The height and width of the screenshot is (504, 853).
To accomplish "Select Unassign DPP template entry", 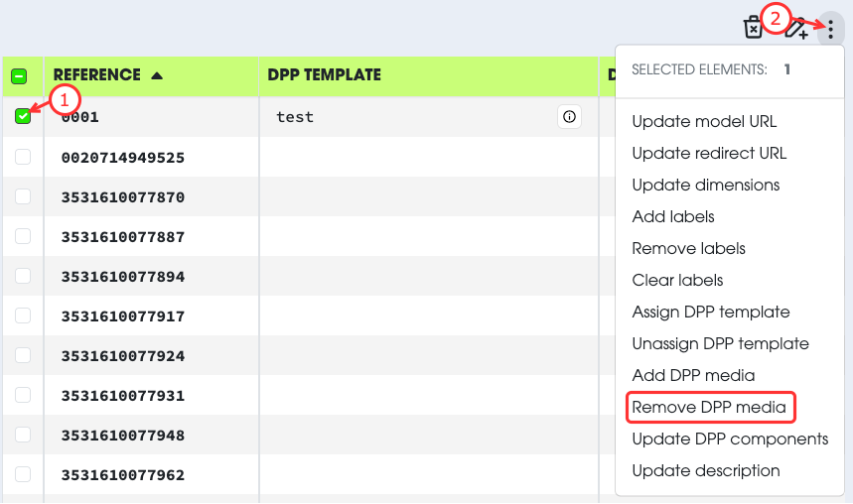I will pos(720,343).
